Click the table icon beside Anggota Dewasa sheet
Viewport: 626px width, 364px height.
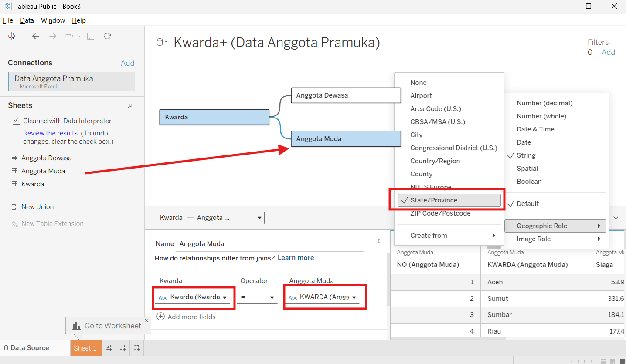coord(15,158)
